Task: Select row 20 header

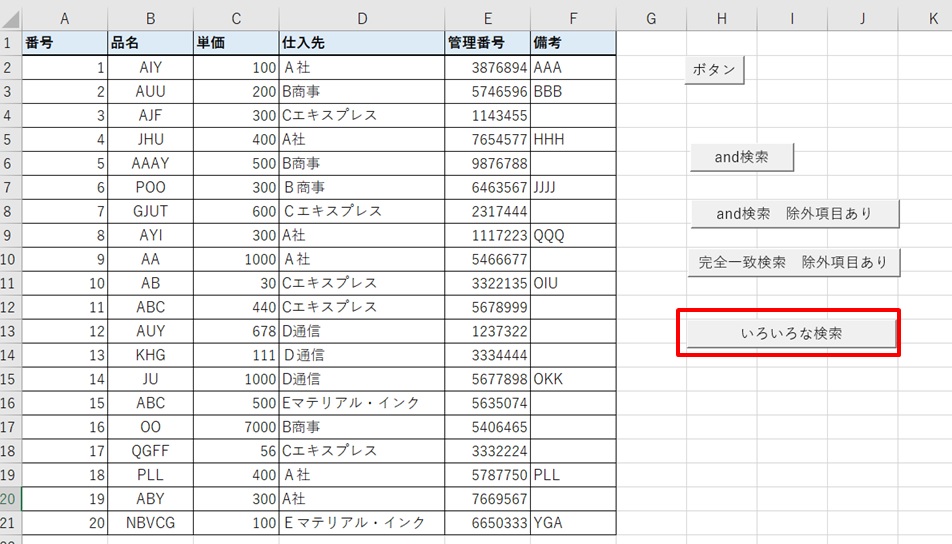Action: click(x=8, y=499)
